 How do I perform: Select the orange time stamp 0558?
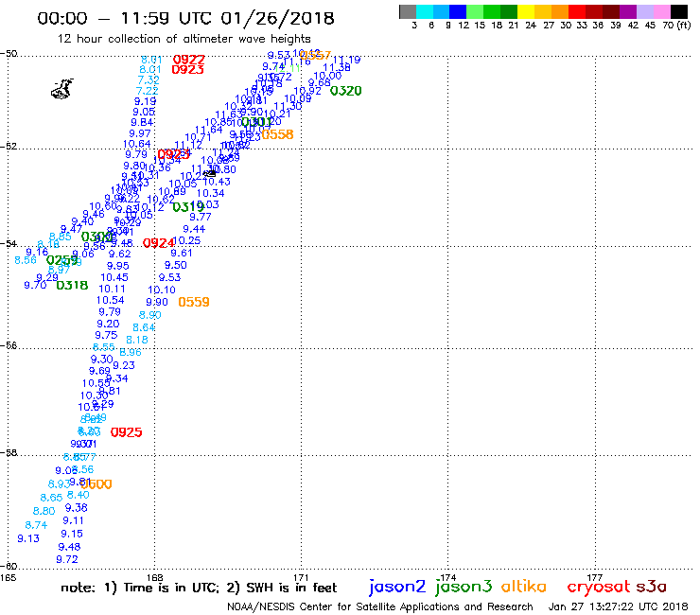coord(278,134)
